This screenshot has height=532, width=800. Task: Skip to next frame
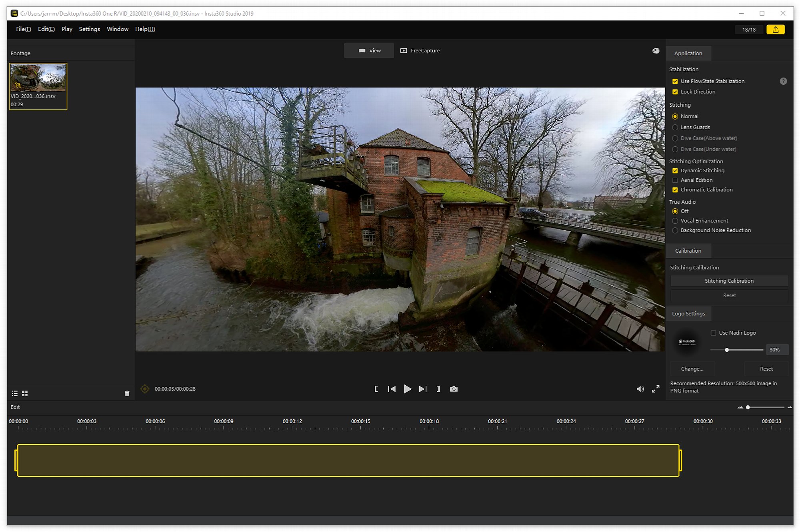(422, 389)
